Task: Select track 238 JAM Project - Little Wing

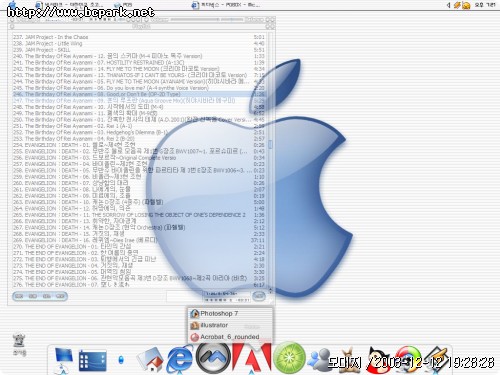Action: click(139, 43)
